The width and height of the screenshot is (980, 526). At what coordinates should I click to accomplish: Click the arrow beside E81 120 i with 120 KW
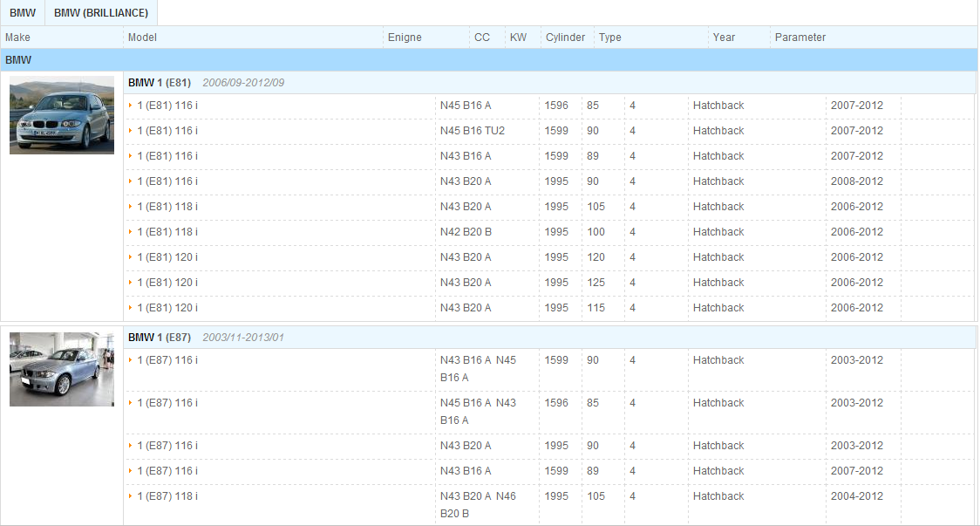coord(131,257)
